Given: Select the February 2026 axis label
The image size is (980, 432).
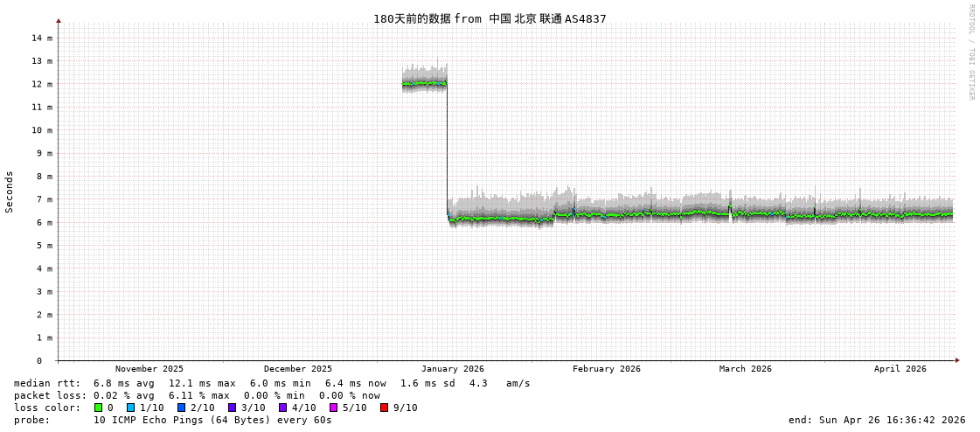Looking at the screenshot, I should click(606, 369).
